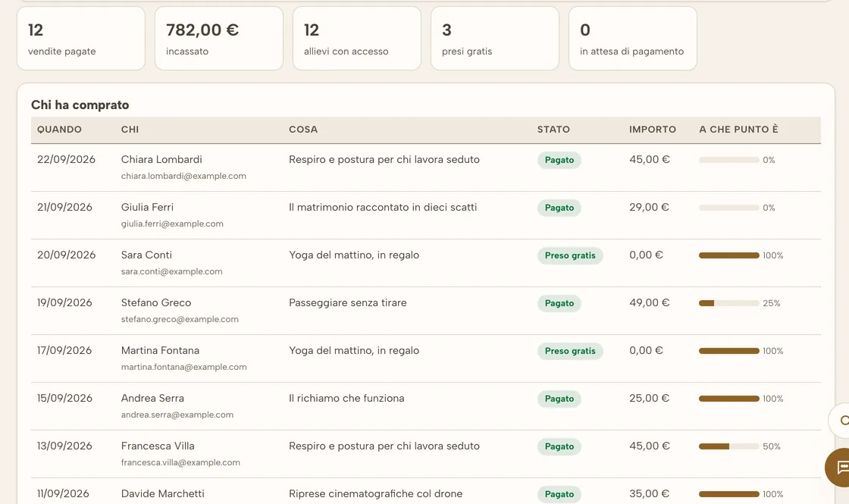The width and height of the screenshot is (849, 504).
Task: Select the name Chiara Lombardi
Action: 161,160
